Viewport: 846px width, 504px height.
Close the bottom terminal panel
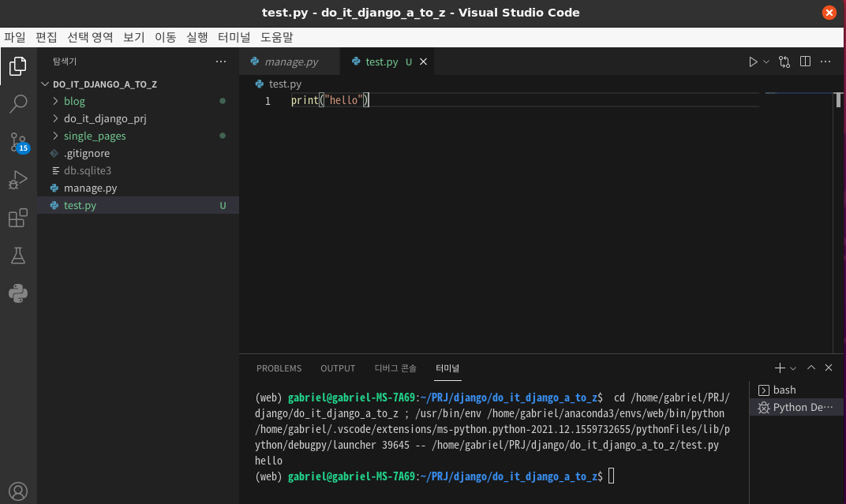(829, 368)
